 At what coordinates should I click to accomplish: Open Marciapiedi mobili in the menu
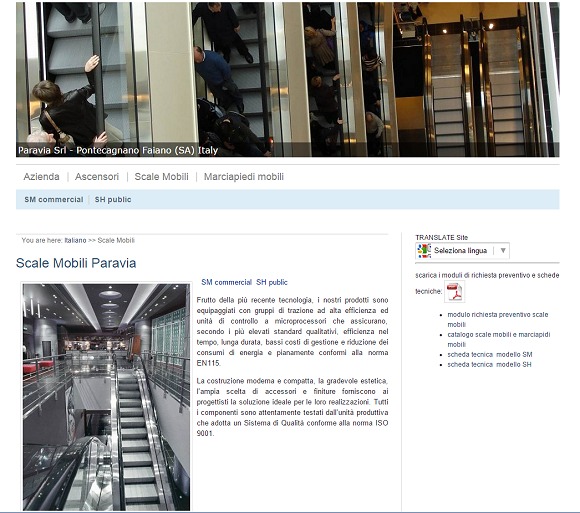click(244, 177)
